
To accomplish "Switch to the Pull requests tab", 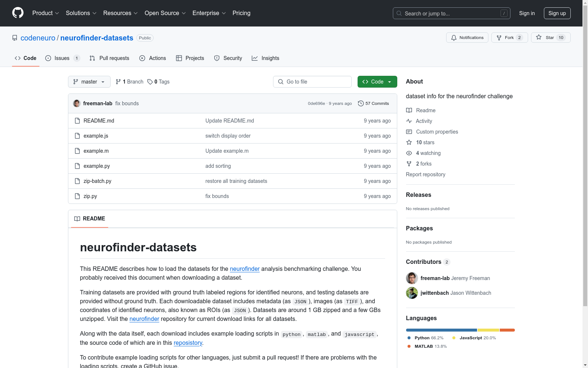I will click(110, 58).
